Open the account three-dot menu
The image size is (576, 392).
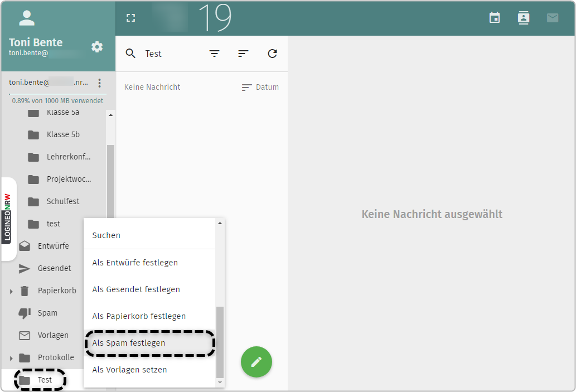point(100,83)
